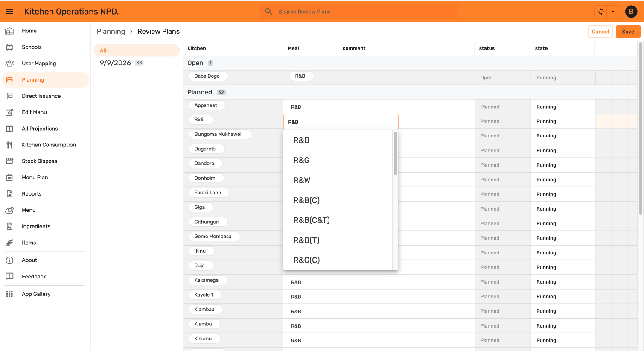Expand the sync options dropdown arrow
This screenshot has width=644, height=351.
click(x=613, y=12)
